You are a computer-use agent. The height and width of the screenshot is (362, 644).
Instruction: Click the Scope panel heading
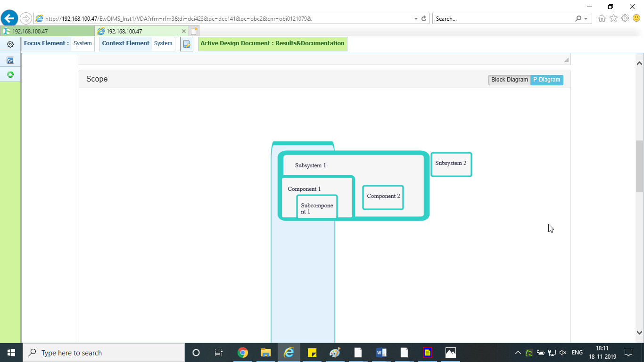tap(97, 79)
